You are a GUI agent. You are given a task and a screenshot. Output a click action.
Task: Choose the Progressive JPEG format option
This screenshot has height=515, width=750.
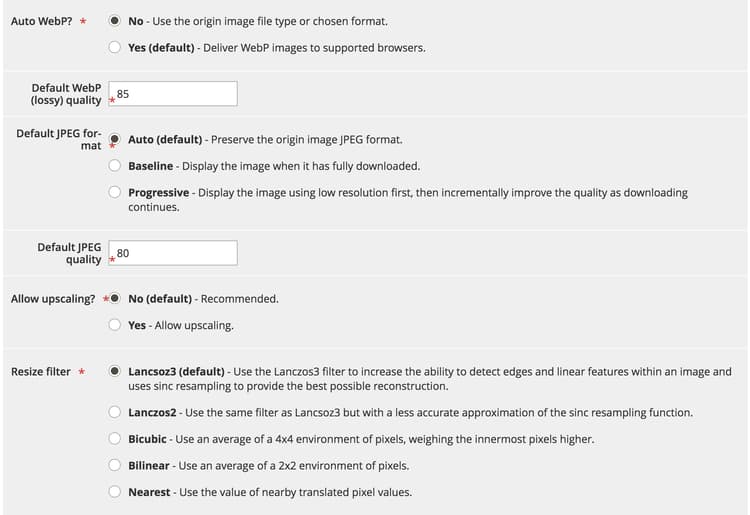pyautogui.click(x=114, y=192)
